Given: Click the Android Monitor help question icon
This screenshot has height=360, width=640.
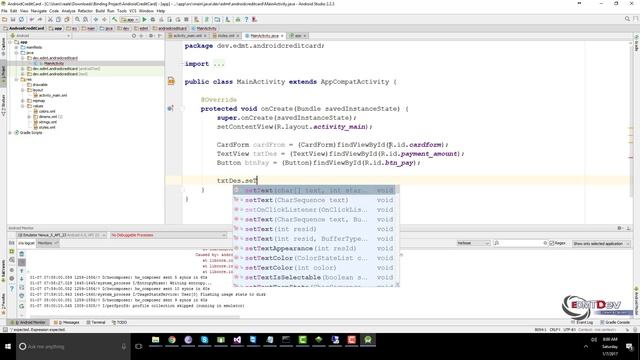Looking at the screenshot, I should coord(11,288).
